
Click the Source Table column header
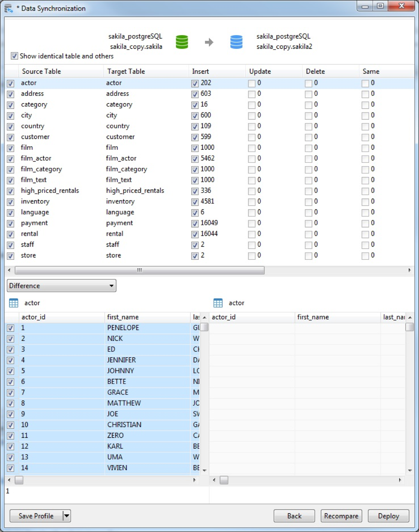click(x=41, y=71)
